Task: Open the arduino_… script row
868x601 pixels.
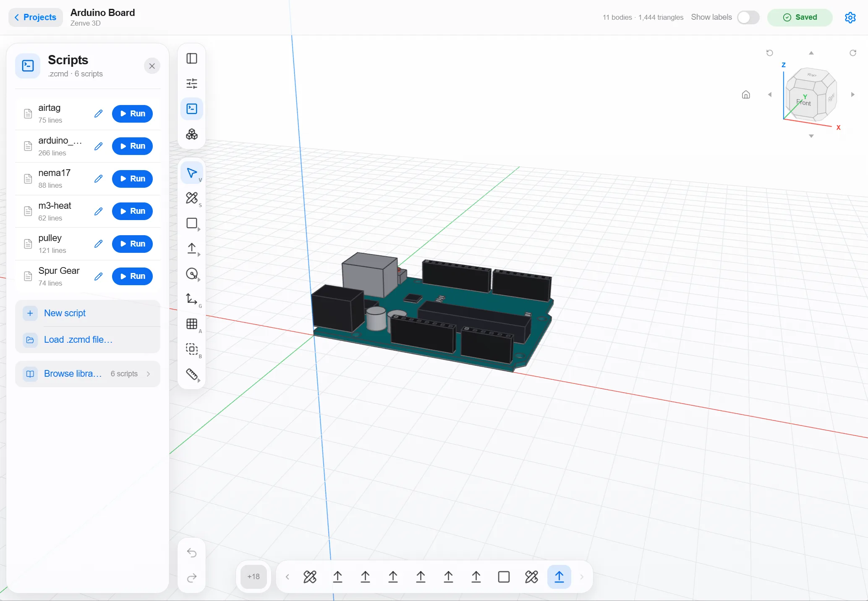Action: (x=88, y=146)
